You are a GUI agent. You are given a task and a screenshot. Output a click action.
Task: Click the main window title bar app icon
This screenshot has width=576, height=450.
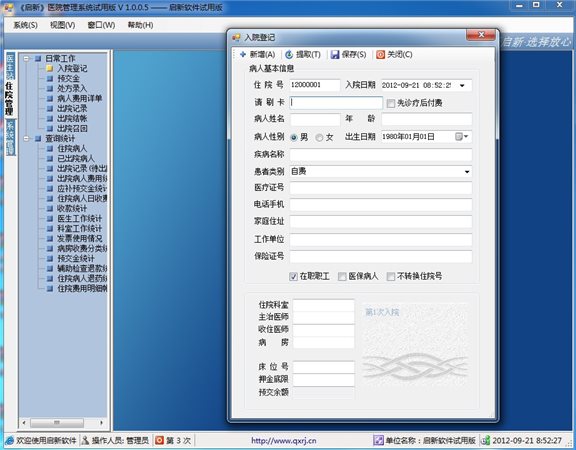pyautogui.click(x=9, y=7)
